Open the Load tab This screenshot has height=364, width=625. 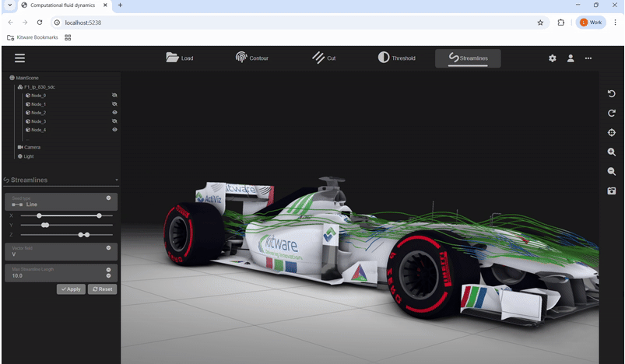[179, 58]
